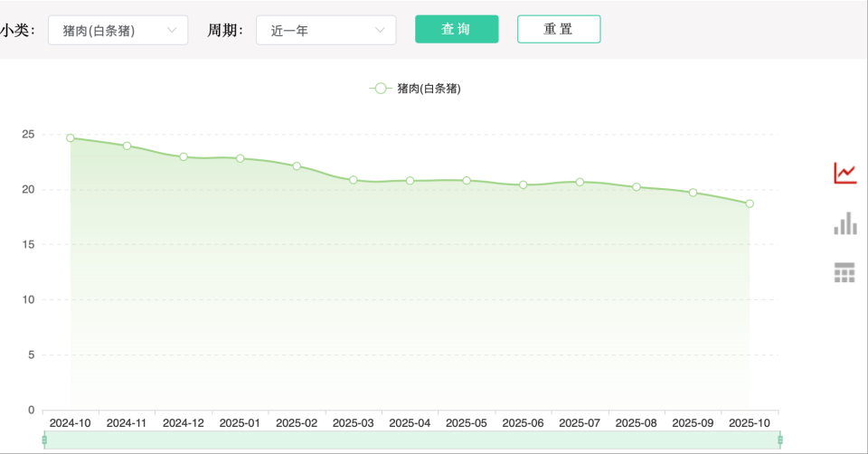
Task: Open the 周期 dropdown 近一年
Action: [x=325, y=30]
